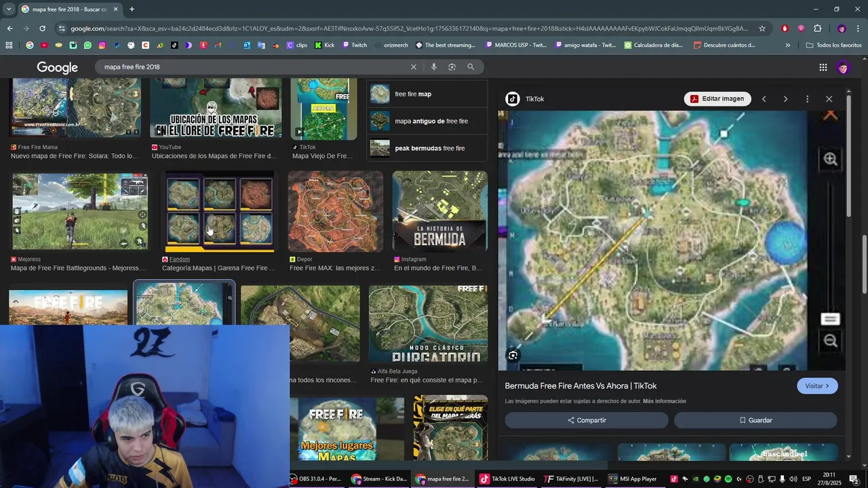Select suggestion free fire map

pyautogui.click(x=427, y=94)
